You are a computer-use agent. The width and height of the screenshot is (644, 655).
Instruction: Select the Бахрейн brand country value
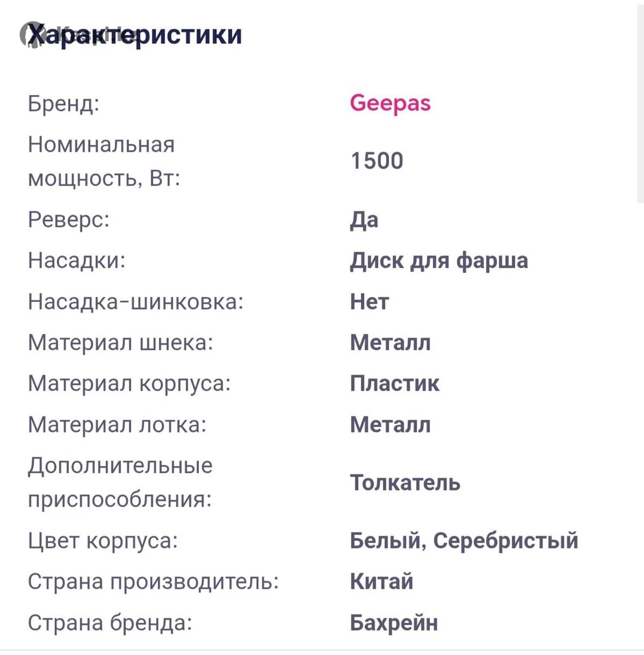click(x=394, y=622)
